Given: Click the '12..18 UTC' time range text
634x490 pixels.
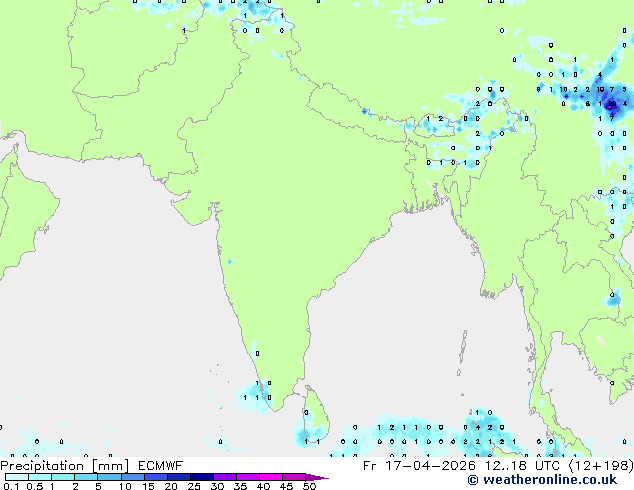Looking at the screenshot, I should 522,466.
